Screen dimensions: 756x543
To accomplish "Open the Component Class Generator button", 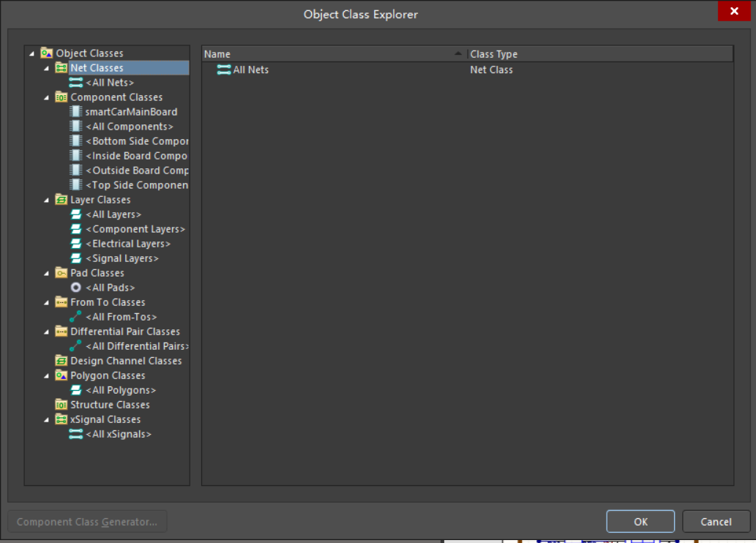I will (x=87, y=521).
